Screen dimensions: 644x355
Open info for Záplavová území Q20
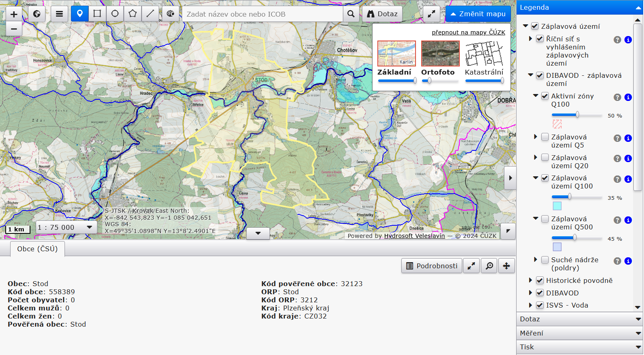pyautogui.click(x=628, y=158)
